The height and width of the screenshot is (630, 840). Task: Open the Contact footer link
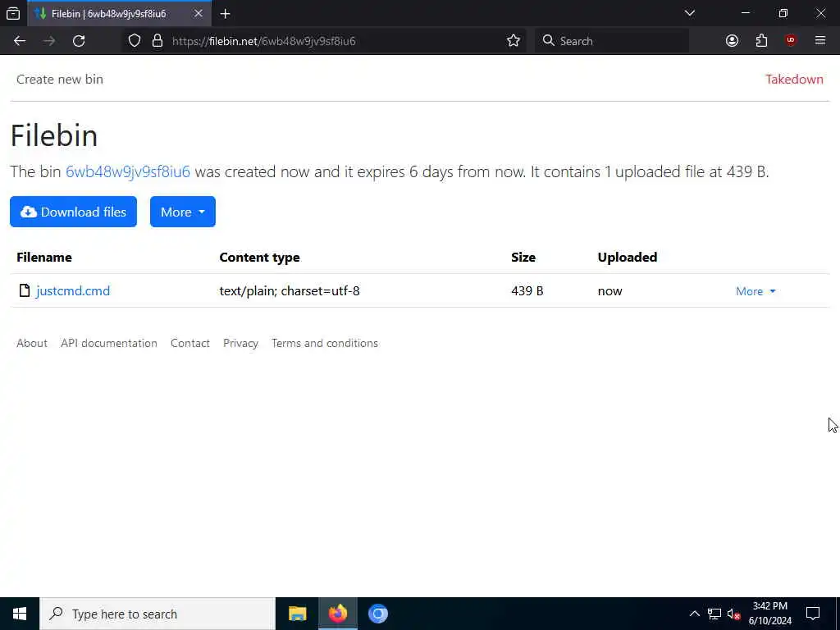click(189, 343)
